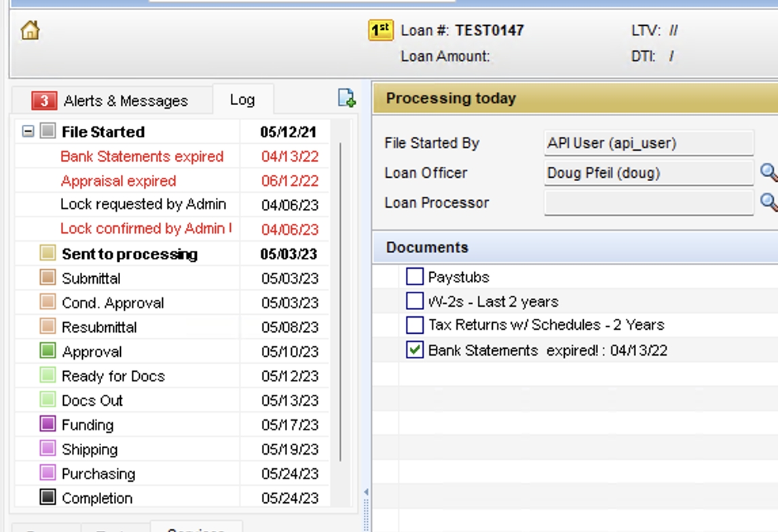Click the Loan Processor input field
Screen dimensions: 778x532
point(648,202)
